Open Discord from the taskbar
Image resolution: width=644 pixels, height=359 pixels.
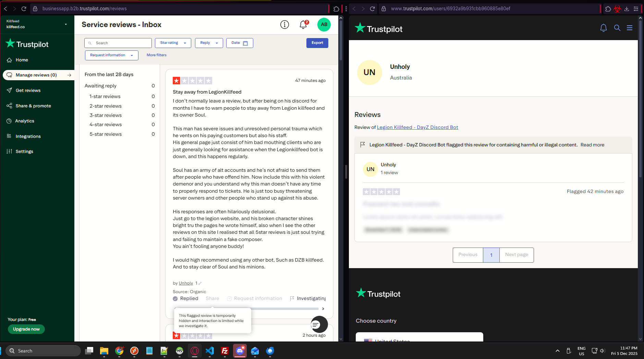(x=240, y=351)
